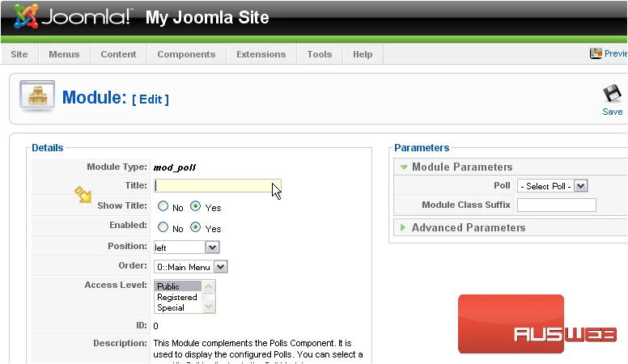Click the AUSWEB red logo
628x364 pixels.
537,324
